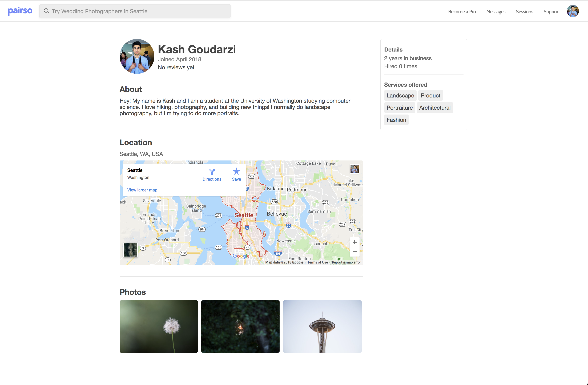Zoom out on the map
Viewport: 588px width, 385px height.
pyautogui.click(x=355, y=252)
